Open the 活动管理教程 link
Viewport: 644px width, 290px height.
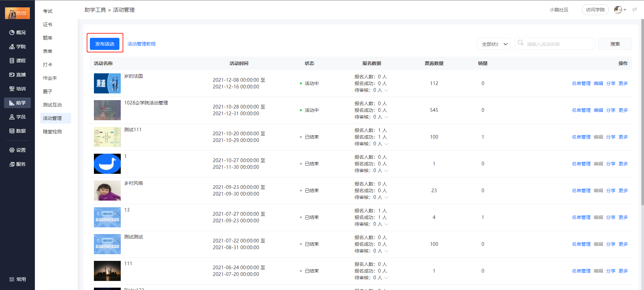point(142,44)
